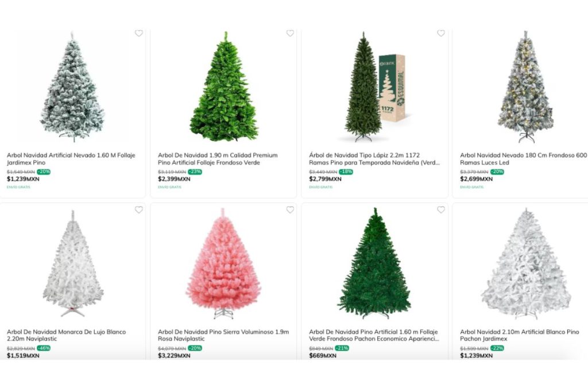Favorite the Pino Sierra Rosa tree
This screenshot has height=389, width=588.
290,211
